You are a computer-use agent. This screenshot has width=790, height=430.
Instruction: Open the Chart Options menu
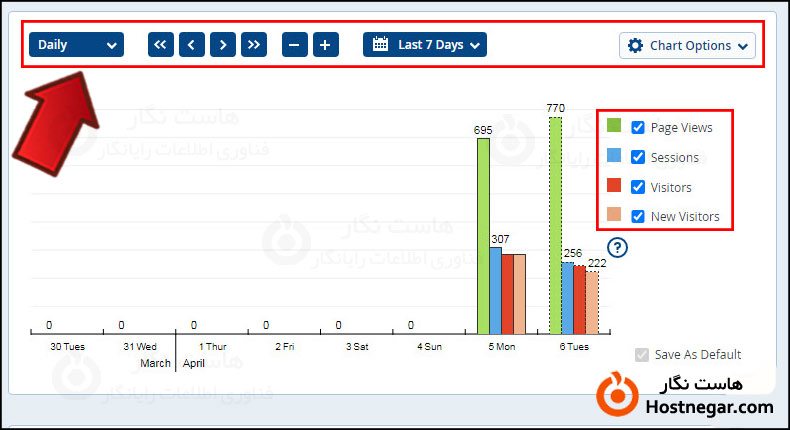click(x=687, y=46)
